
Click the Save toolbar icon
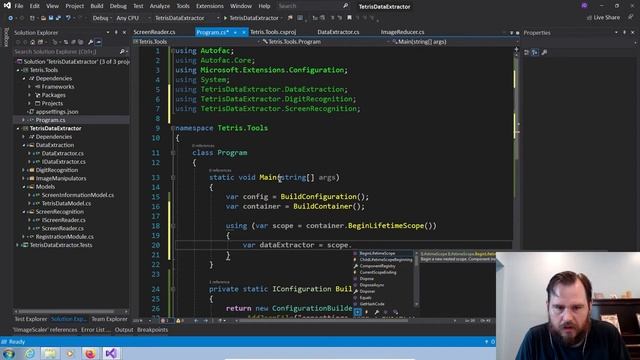[51, 18]
